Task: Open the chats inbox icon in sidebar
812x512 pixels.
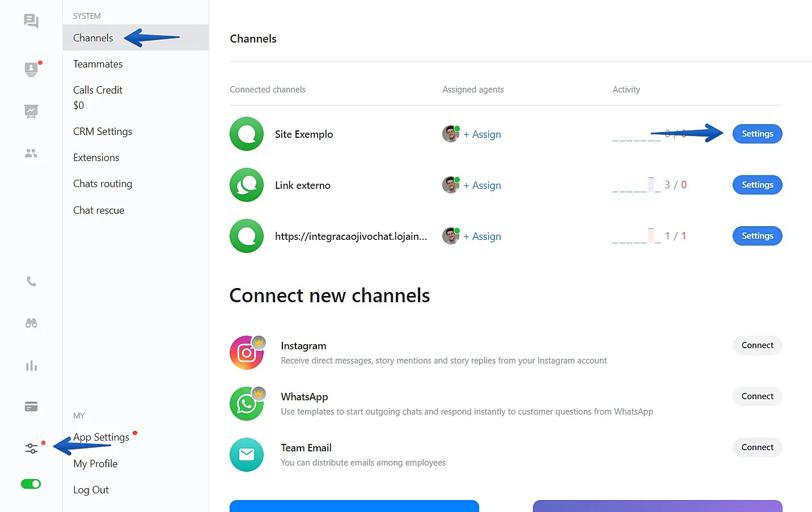Action: [31, 21]
